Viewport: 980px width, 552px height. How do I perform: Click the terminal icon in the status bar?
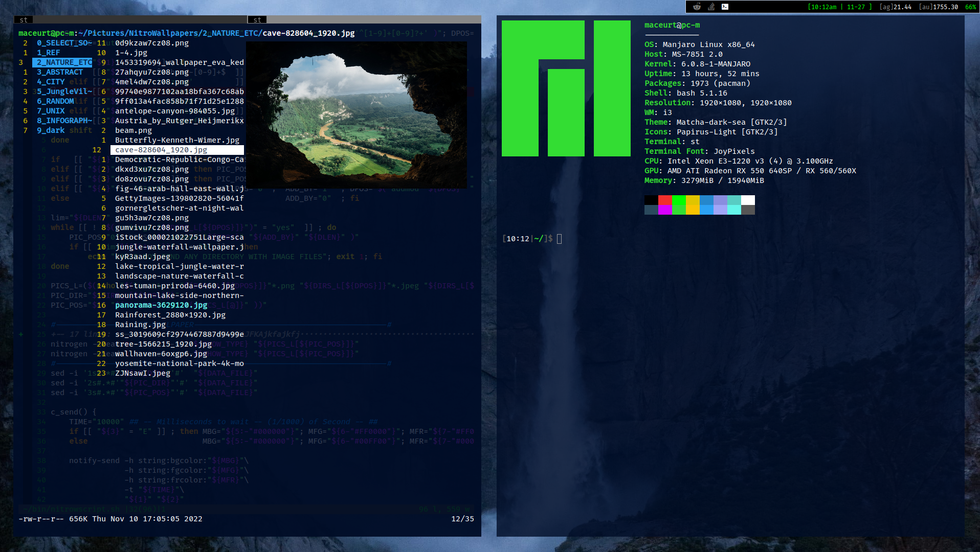click(x=725, y=7)
